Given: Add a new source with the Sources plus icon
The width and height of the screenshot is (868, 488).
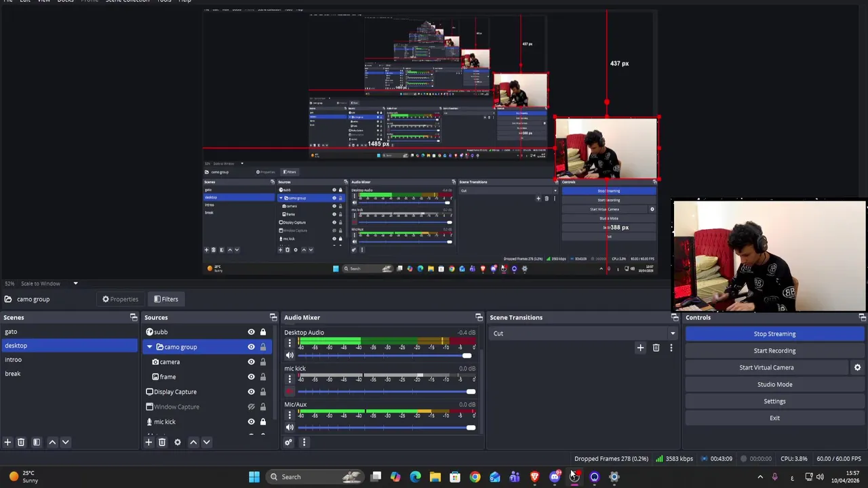Looking at the screenshot, I should (x=149, y=442).
